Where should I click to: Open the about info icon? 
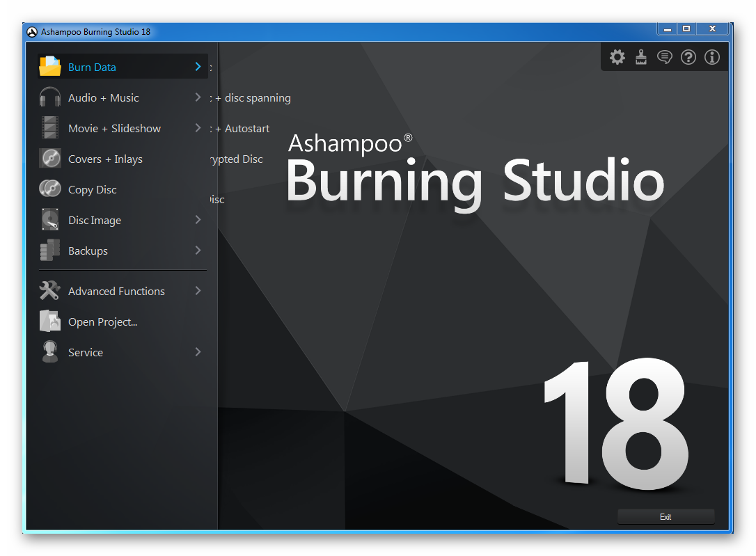pos(711,57)
